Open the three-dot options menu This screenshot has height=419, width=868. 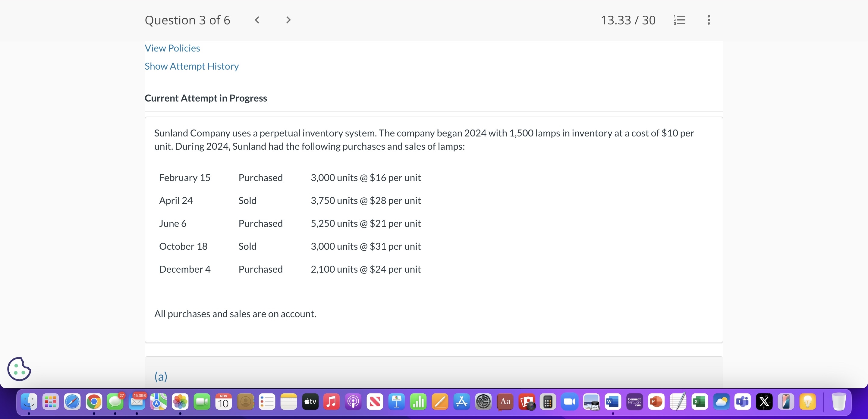(709, 20)
